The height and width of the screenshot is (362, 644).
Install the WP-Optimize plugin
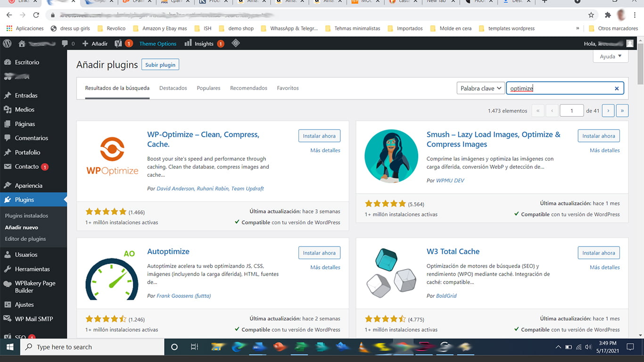tap(319, 136)
